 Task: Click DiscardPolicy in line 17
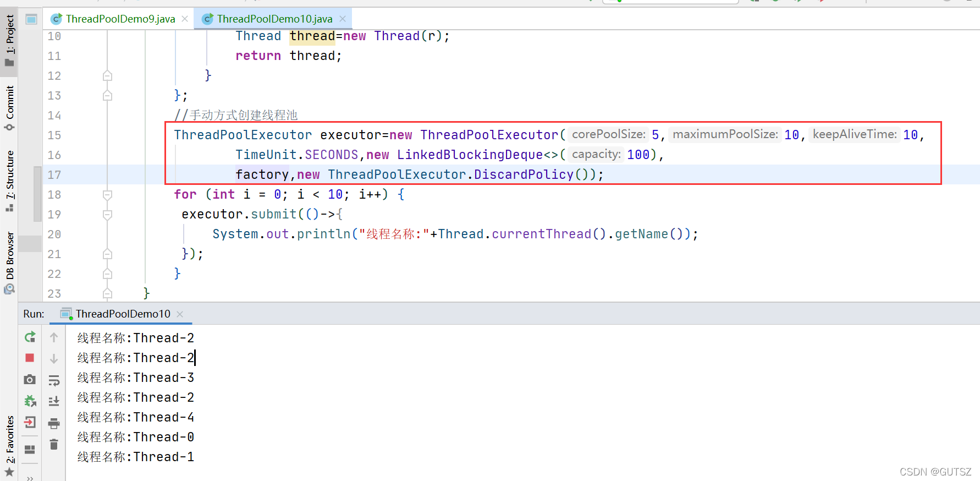pyautogui.click(x=524, y=174)
